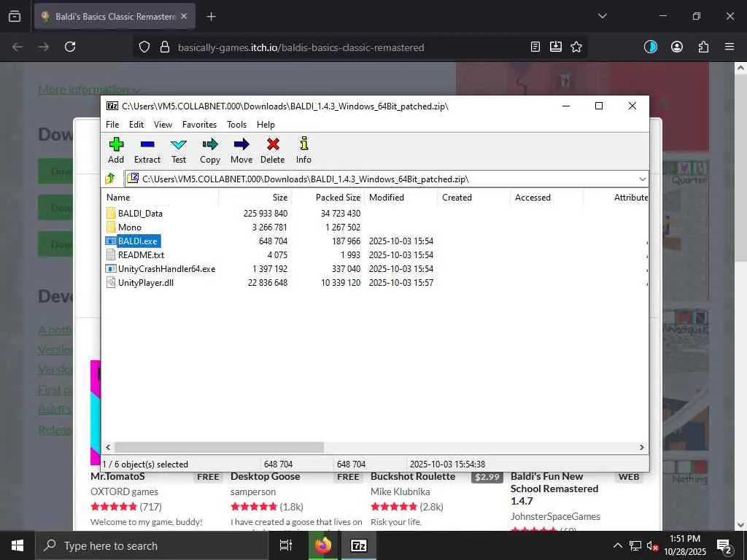This screenshot has width=747, height=560.
Task: Select the README.txt file
Action: tap(141, 254)
